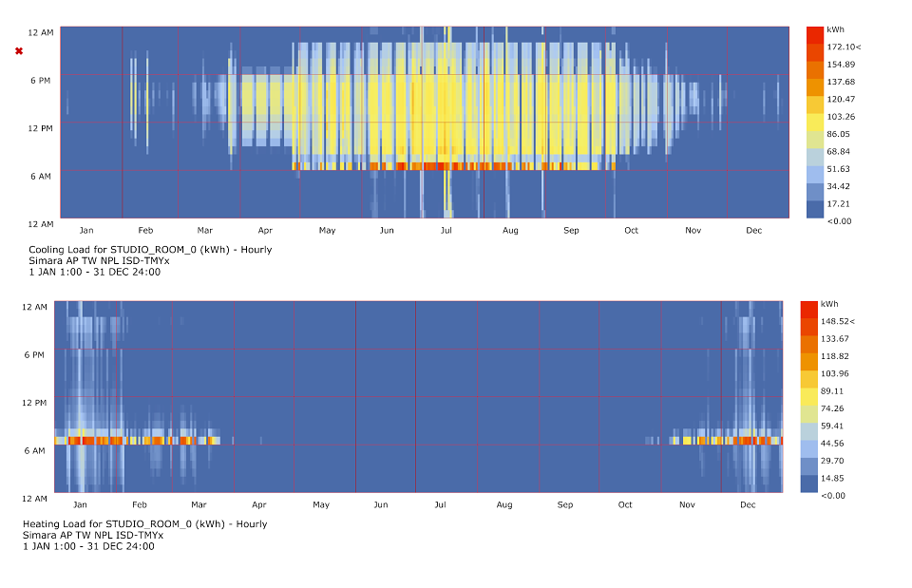Select the Cooling Load for STUDIO_ROOM_0 title
Image resolution: width=912 pixels, height=588 pixels.
pyautogui.click(x=150, y=250)
